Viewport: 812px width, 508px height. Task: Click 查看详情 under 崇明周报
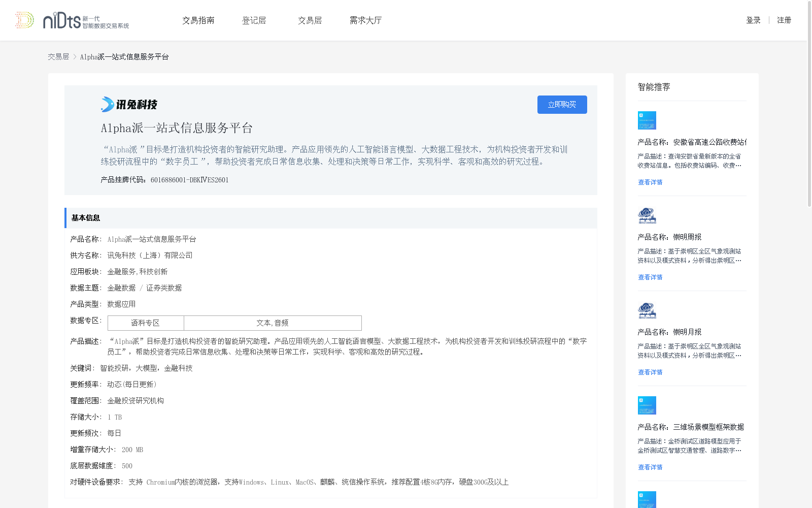650,277
